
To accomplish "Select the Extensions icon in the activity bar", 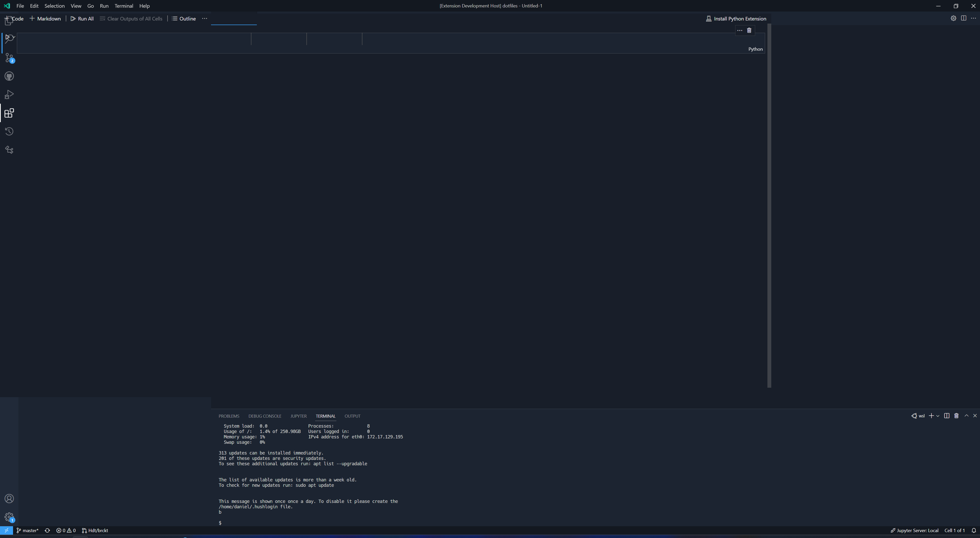I will click(9, 113).
